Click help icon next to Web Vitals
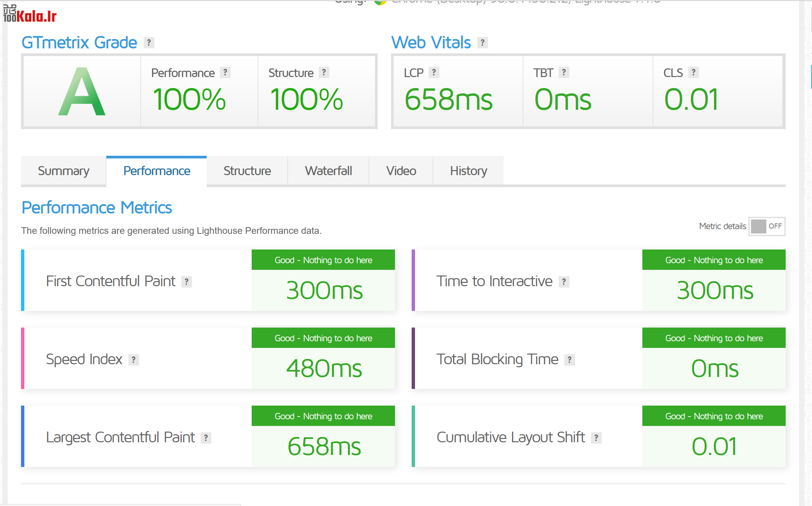The image size is (812, 506). [482, 43]
